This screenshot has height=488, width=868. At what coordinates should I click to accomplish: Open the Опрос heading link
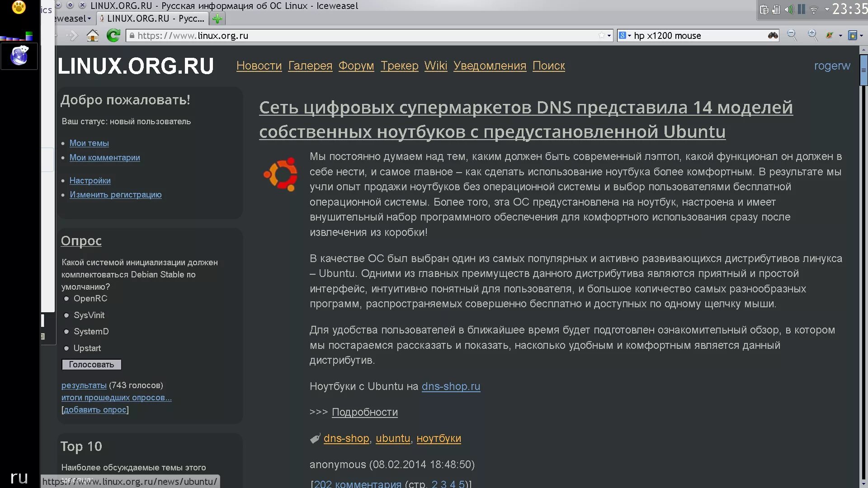pyautogui.click(x=81, y=241)
